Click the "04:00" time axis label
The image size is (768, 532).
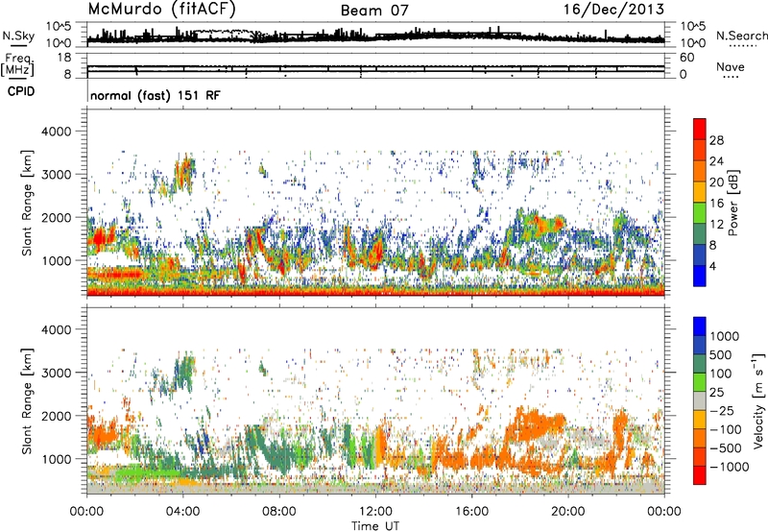tap(183, 512)
